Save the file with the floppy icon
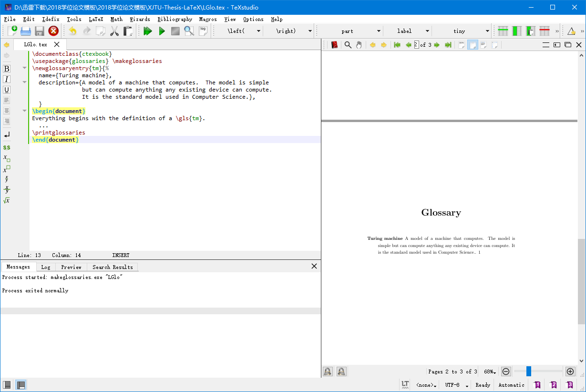Viewport: 586px width, 392px height. (40, 31)
